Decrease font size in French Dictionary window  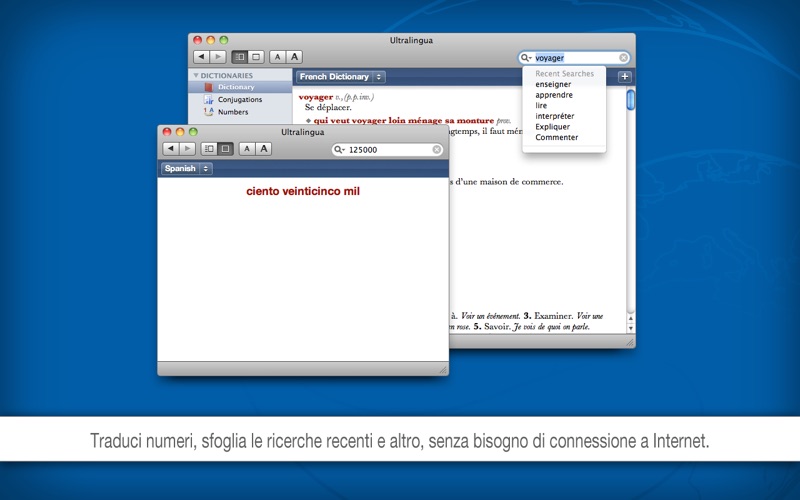[277, 57]
